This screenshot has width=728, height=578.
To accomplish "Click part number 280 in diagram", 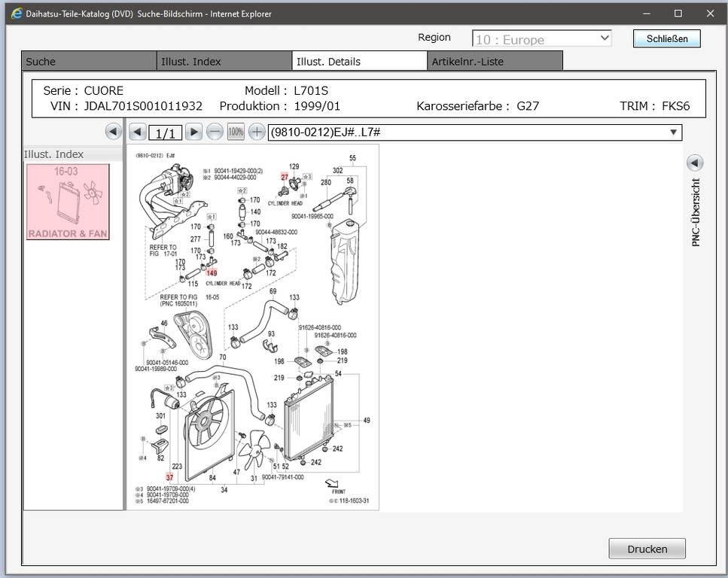I will (x=326, y=182).
